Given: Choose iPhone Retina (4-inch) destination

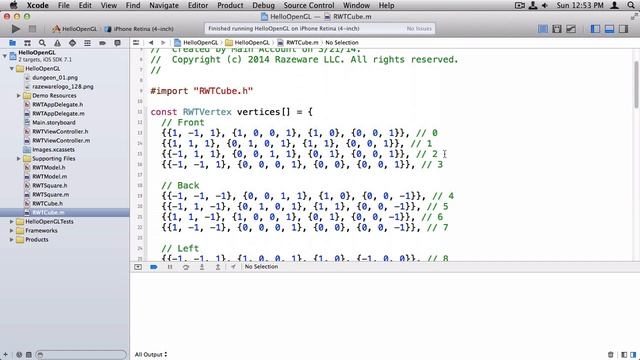Looking at the screenshot, I should click(139, 29).
